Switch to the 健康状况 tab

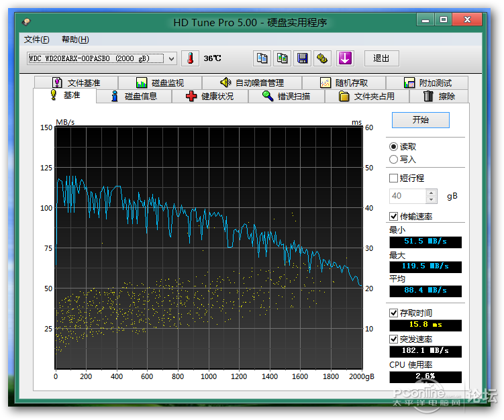coord(210,96)
